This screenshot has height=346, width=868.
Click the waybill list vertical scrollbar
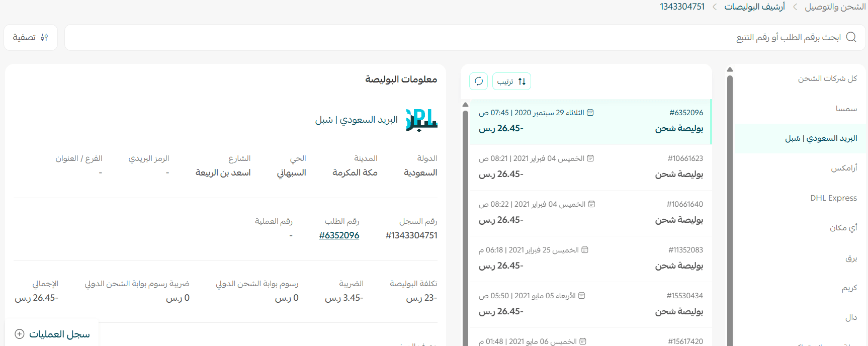coord(465,226)
